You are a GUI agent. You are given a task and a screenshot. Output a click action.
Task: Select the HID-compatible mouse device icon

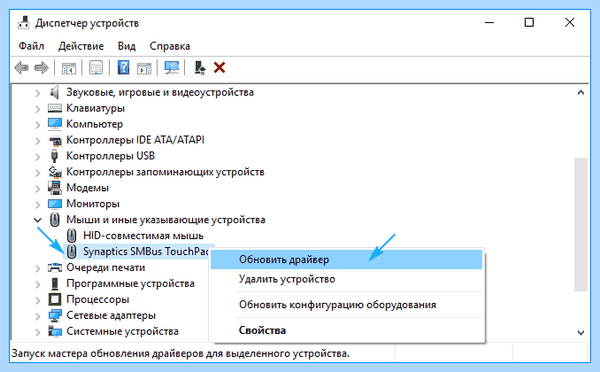pyautogui.click(x=72, y=235)
